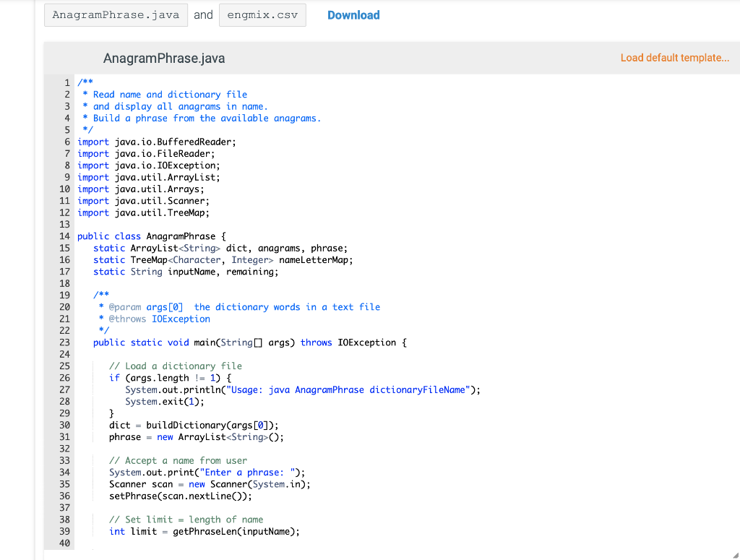Image resolution: width=740 pixels, height=560 pixels.
Task: Click the 'import java.util.ArrayList;' line
Action: (149, 177)
